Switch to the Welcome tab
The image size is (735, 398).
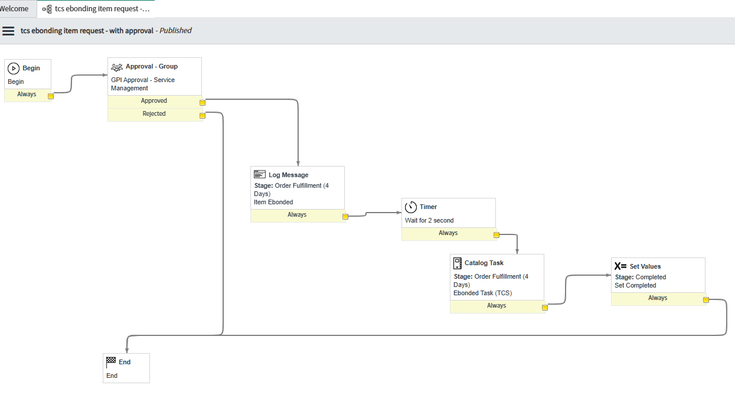click(14, 8)
